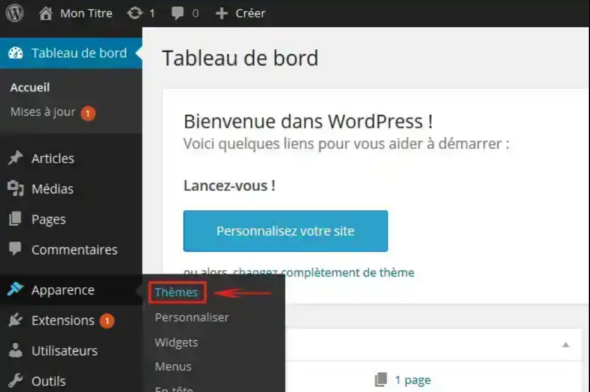The height and width of the screenshot is (392, 590).
Task: Open the Créer menu in admin bar
Action: (x=250, y=14)
